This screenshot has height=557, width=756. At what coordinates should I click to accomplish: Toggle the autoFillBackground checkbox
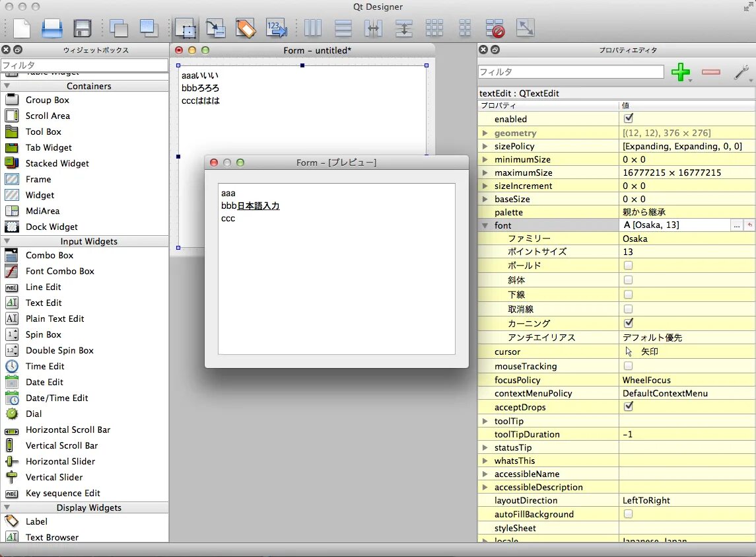point(628,514)
